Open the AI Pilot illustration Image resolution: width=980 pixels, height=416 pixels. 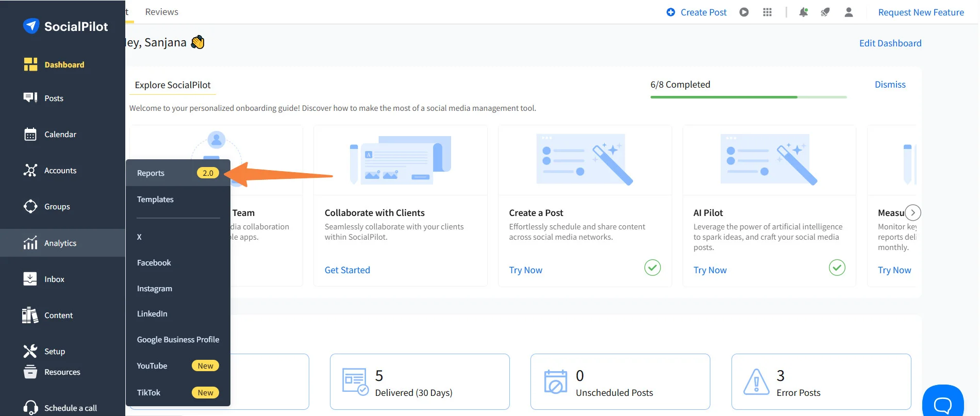point(769,160)
